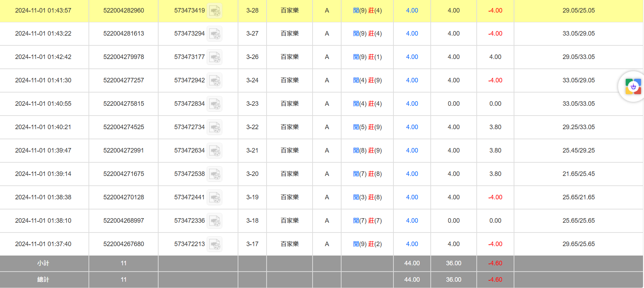This screenshot has height=288, width=644.
Task: Click blue 4.00 bet amount in row 3-17
Action: 412,244
